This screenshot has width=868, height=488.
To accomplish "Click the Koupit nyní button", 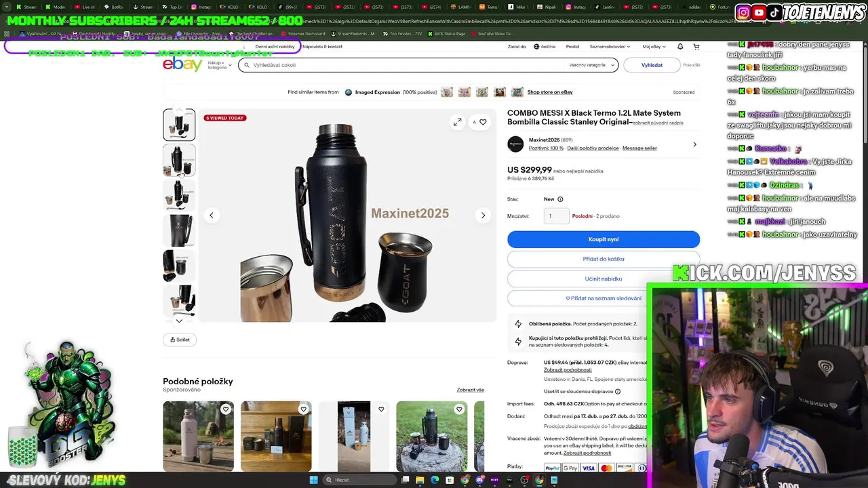I will (x=604, y=239).
